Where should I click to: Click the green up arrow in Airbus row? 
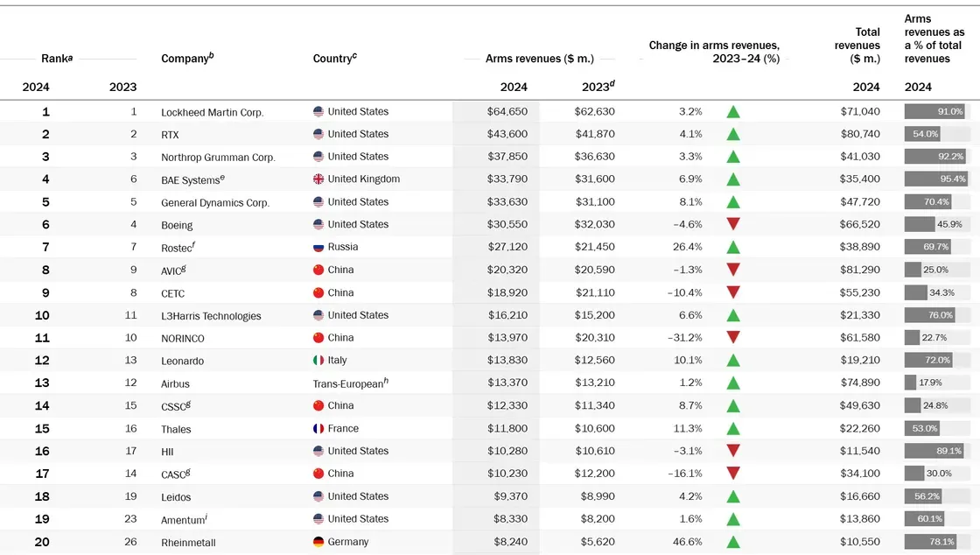click(733, 383)
